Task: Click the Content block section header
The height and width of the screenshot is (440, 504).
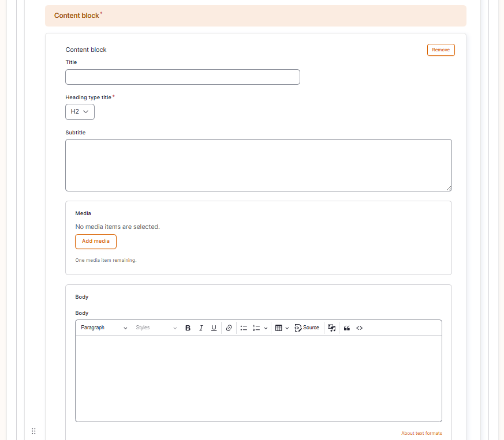Action: [x=256, y=16]
